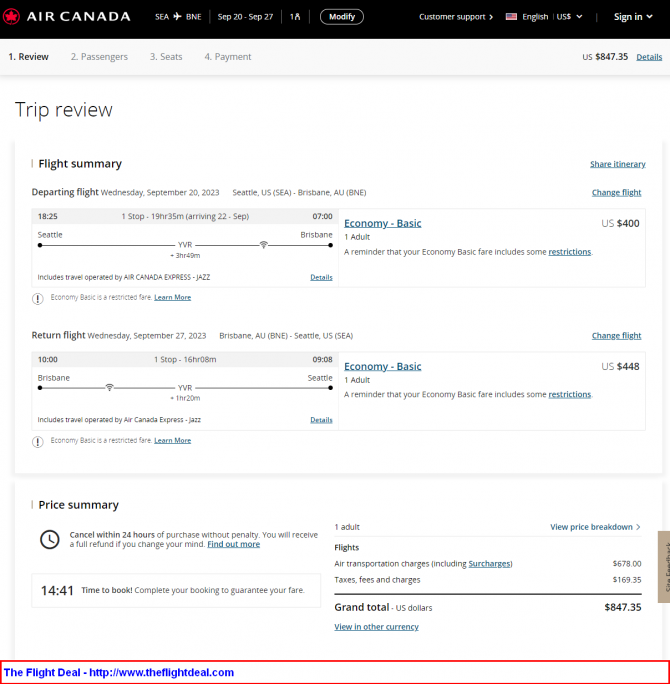This screenshot has width=670, height=684.
Task: Click restrictions link in return fare reminder
Action: tap(570, 394)
